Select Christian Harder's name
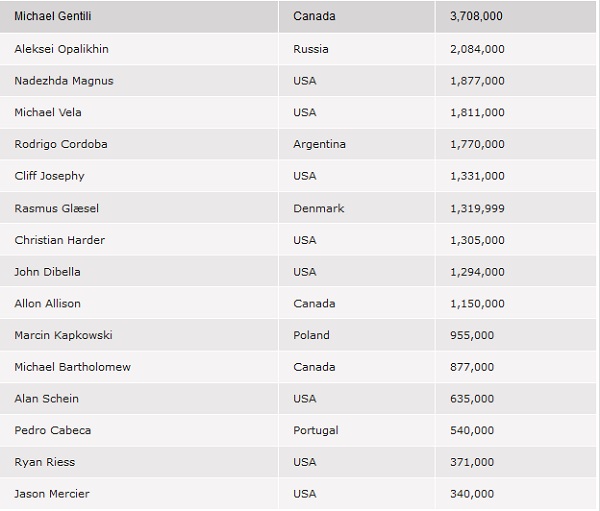 [60, 240]
